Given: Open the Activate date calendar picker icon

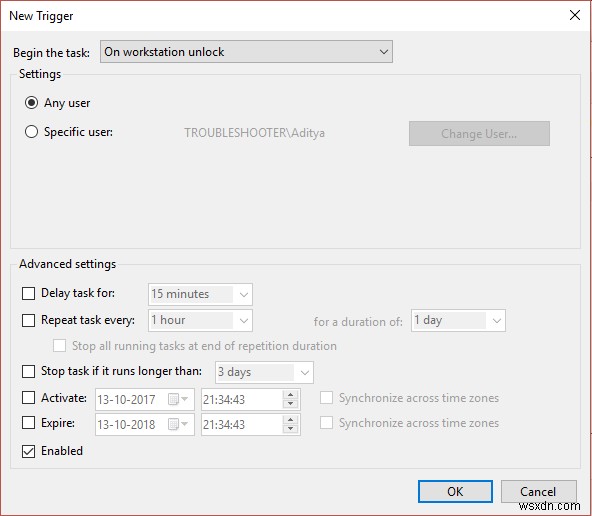Looking at the screenshot, I should click(177, 399).
